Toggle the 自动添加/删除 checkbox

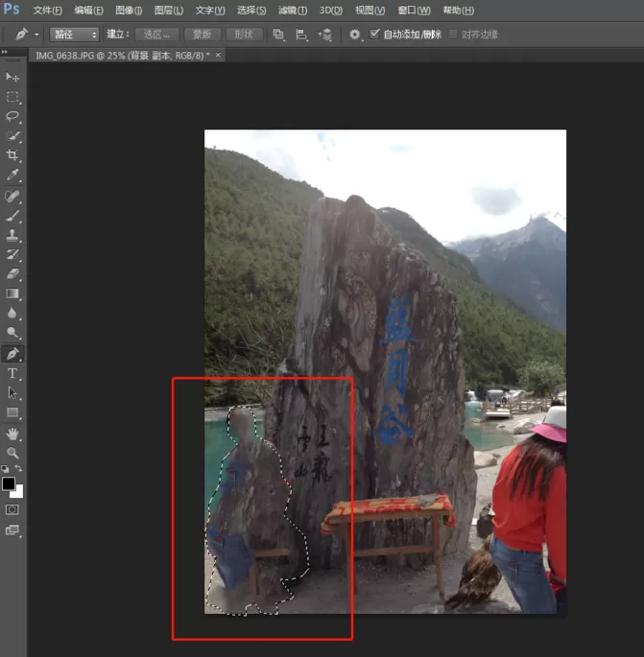tap(374, 34)
